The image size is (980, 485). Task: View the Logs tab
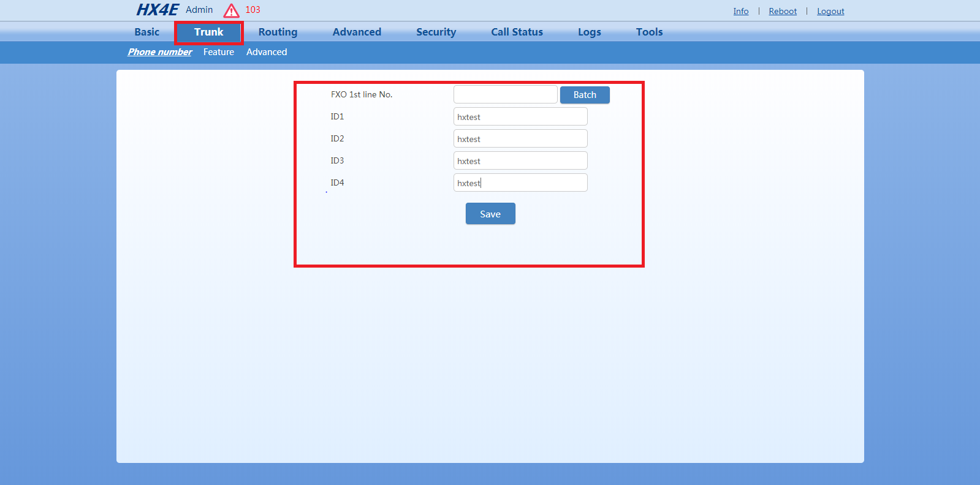click(589, 32)
